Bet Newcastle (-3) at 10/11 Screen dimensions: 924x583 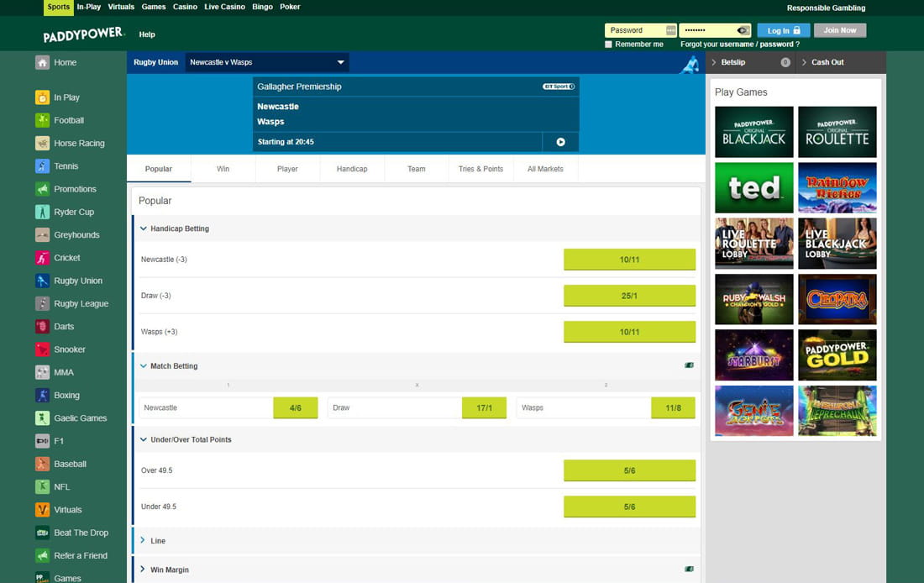tap(629, 260)
